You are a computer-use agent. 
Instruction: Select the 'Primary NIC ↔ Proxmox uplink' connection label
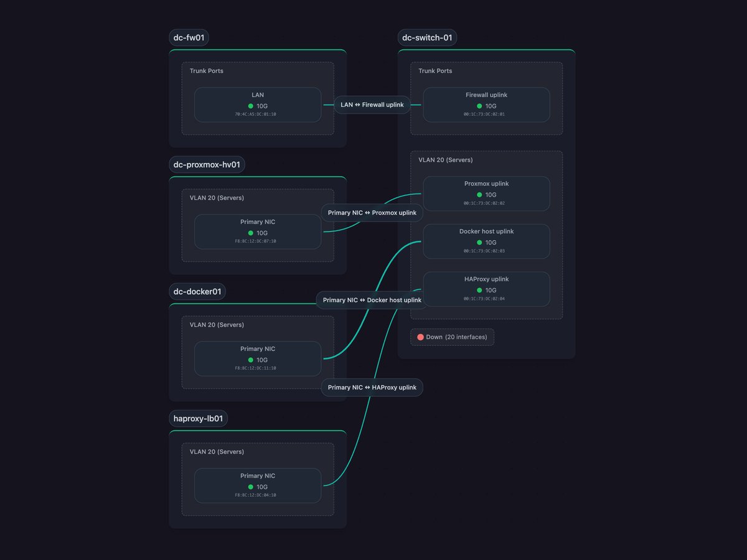[x=372, y=213]
